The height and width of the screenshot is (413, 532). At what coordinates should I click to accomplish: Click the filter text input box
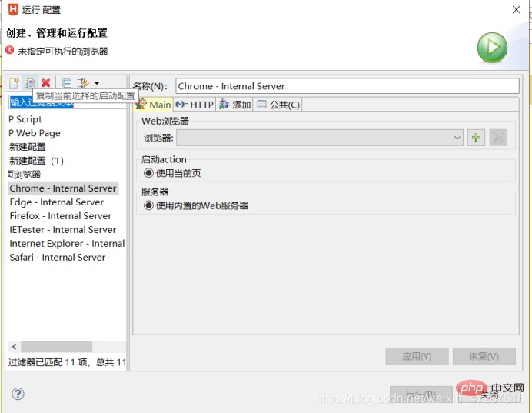(x=67, y=102)
